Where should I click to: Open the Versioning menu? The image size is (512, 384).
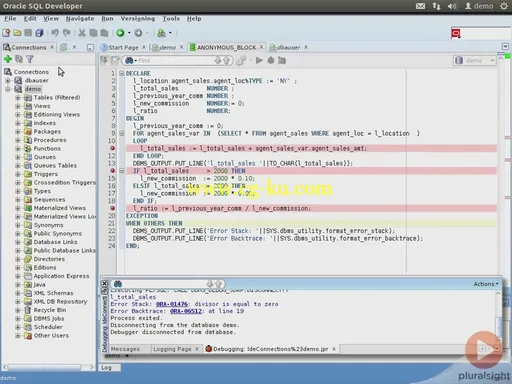[x=138, y=19]
